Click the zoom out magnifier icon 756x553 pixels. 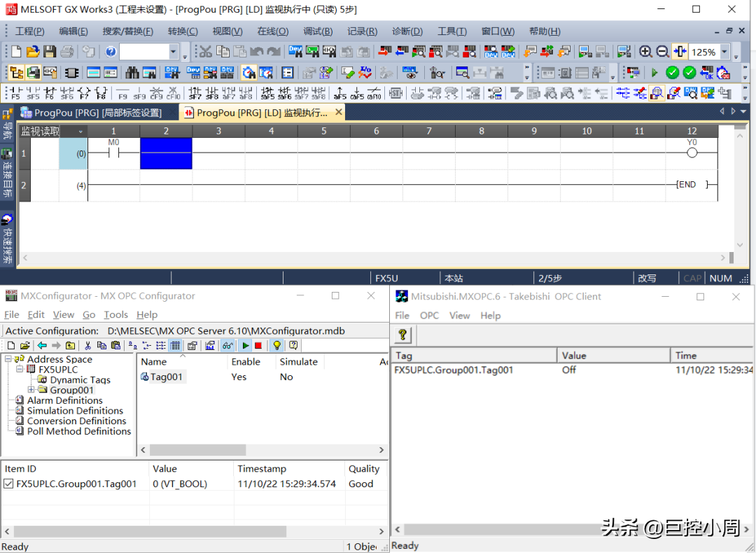(x=661, y=52)
